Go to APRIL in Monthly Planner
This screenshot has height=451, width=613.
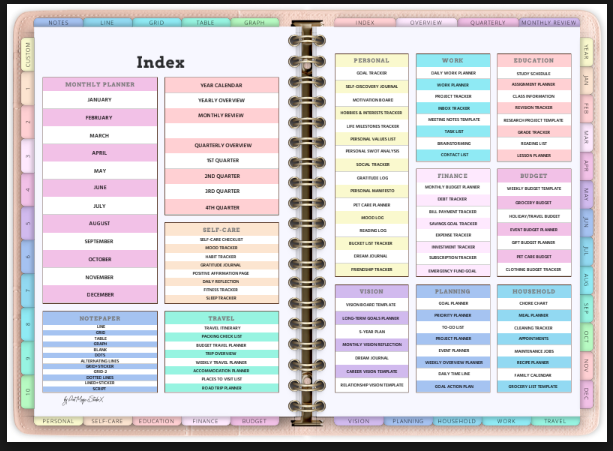100,153
